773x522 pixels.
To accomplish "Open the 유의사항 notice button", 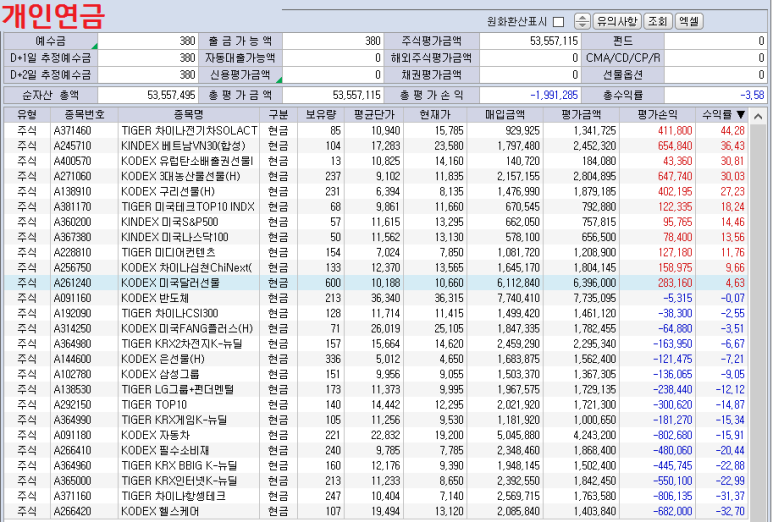I will pos(617,21).
